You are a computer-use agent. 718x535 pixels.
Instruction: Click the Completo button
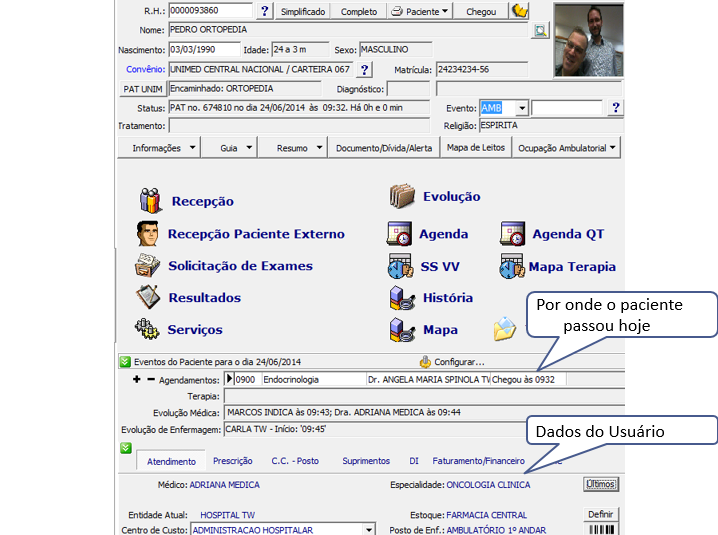[359, 11]
